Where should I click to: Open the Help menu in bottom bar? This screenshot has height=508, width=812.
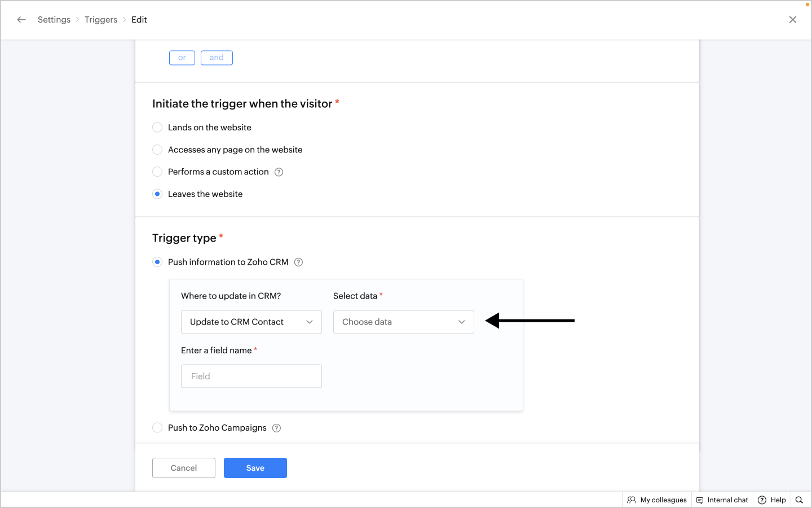pyautogui.click(x=772, y=500)
